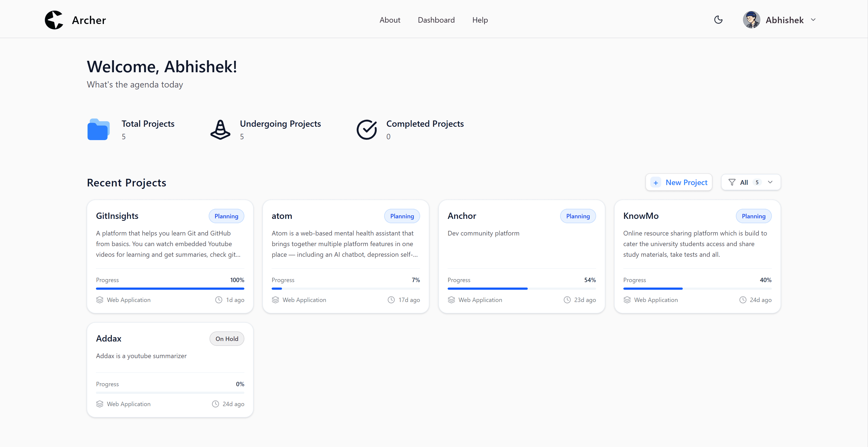Click the Planning badge on Anchor
The height and width of the screenshot is (447, 868).
[x=578, y=216]
